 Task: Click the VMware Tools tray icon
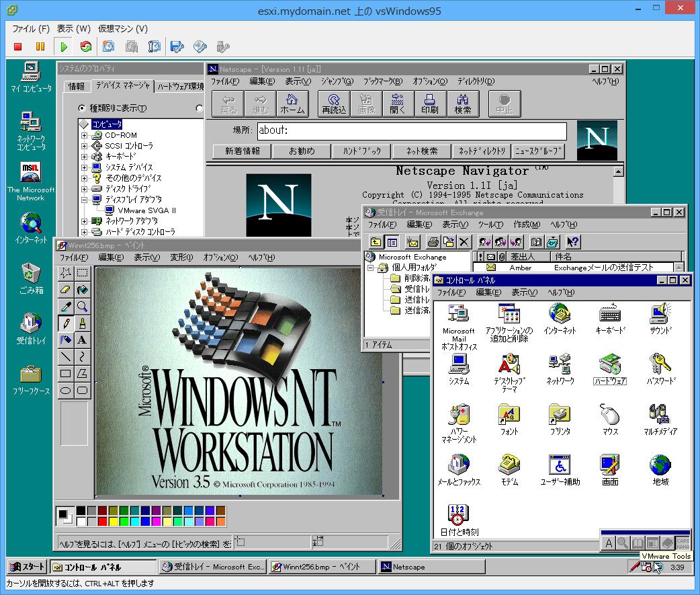[x=658, y=567]
